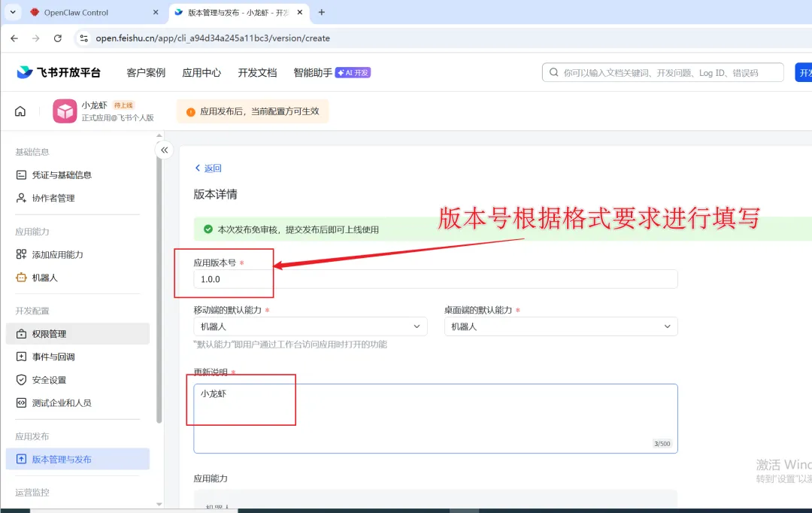The height and width of the screenshot is (513, 812).
Task: Click the 小龙虾 app cube icon
Action: click(65, 111)
